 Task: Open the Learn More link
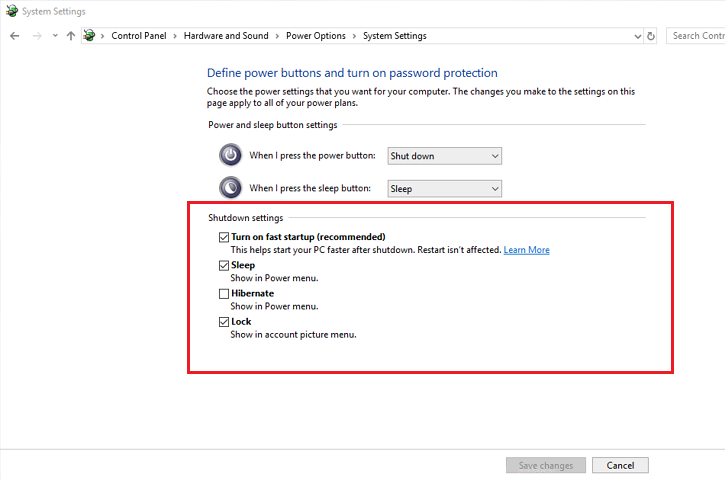point(526,250)
